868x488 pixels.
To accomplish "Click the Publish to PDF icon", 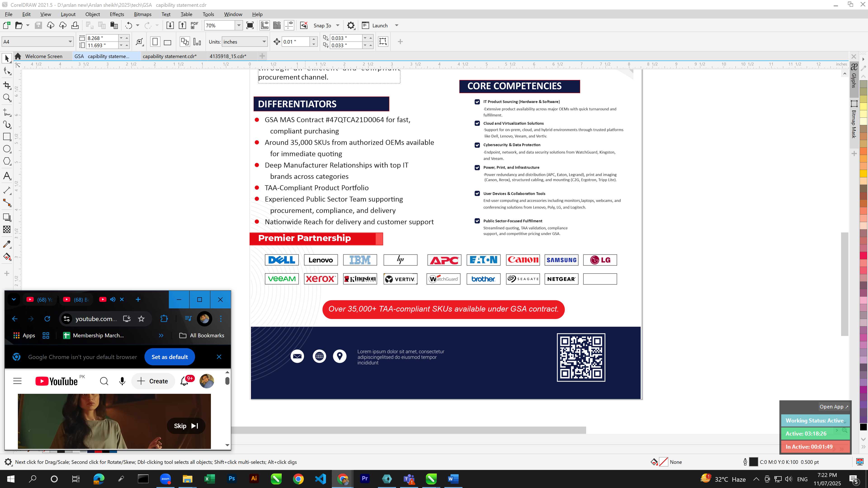I will (194, 25).
